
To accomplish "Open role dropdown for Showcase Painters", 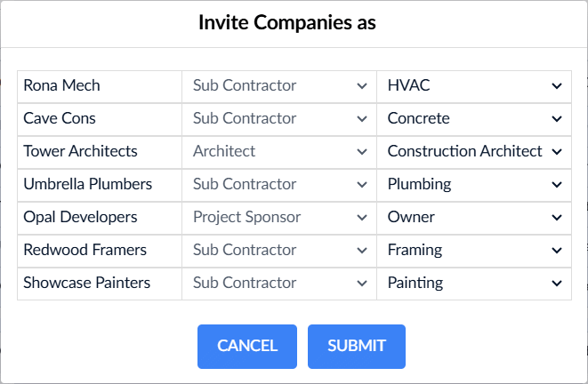I will pyautogui.click(x=279, y=284).
